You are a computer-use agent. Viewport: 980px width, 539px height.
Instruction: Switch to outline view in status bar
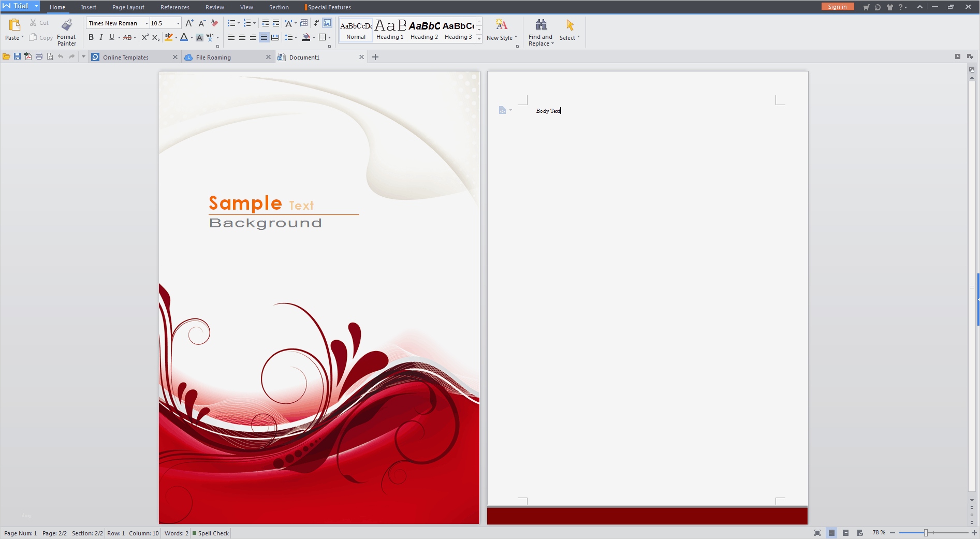tap(845, 533)
